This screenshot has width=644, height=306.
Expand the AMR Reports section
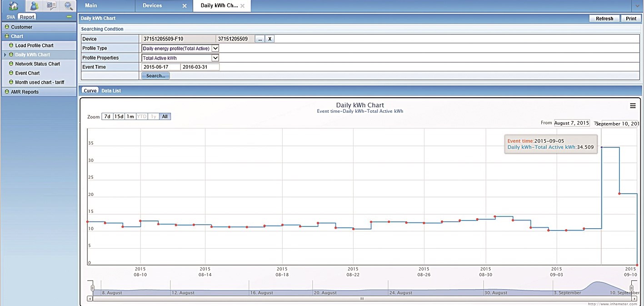(25, 92)
